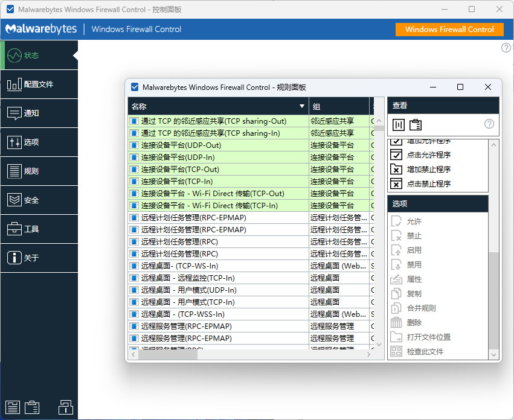Click 点击禁止程序 option
Screen dimensions: 514x420
click(429, 183)
